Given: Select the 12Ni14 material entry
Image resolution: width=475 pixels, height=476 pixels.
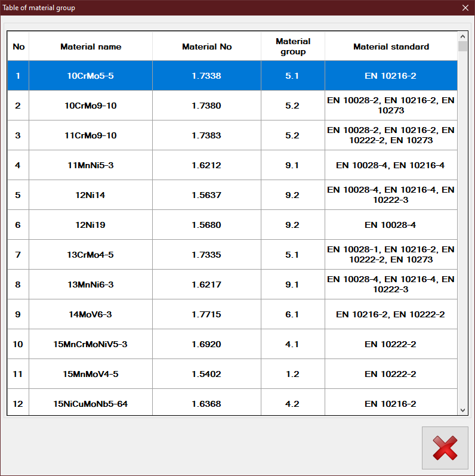Looking at the screenshot, I should (91, 195).
